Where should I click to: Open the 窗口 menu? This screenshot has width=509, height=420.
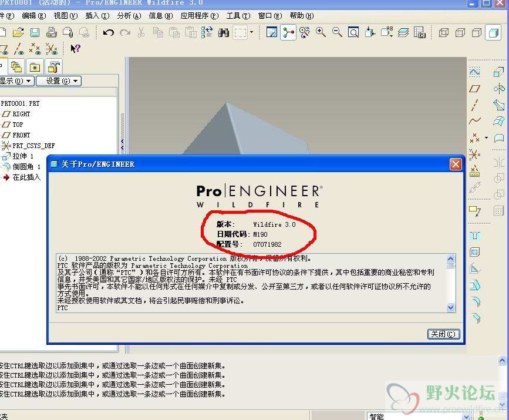point(270,16)
